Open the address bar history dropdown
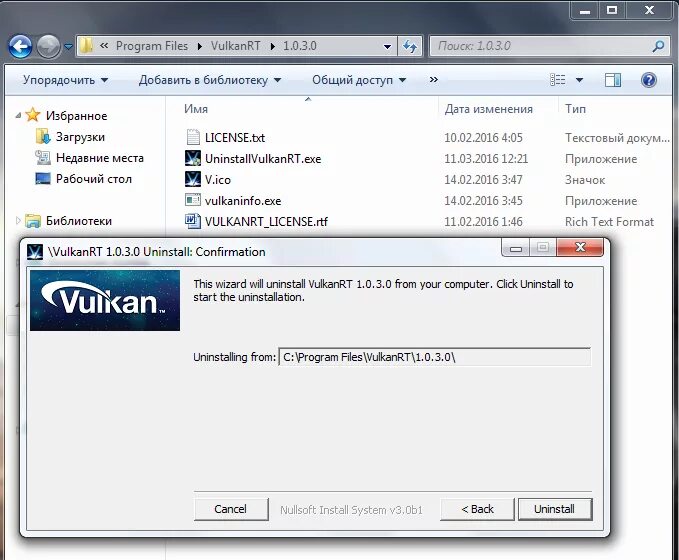Viewport: 679px width, 560px height. (388, 46)
